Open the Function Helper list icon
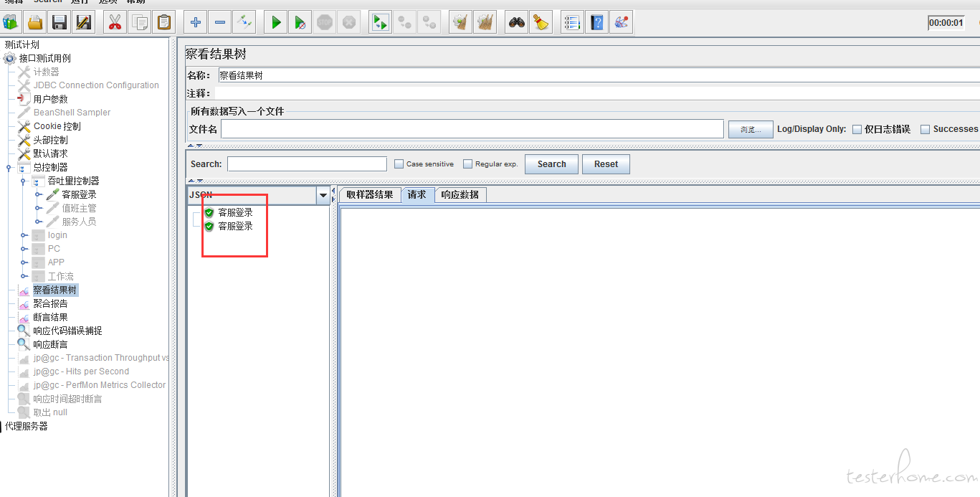 pos(571,22)
